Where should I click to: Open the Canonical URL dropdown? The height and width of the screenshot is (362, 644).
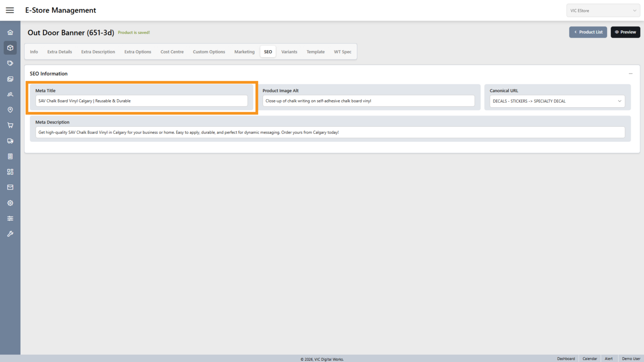click(557, 101)
